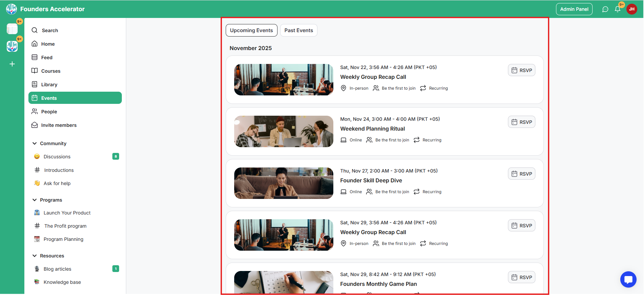The image size is (644, 295).
Task: RSVP to Nov 22 Weekly Group Recap Call
Action: (521, 70)
